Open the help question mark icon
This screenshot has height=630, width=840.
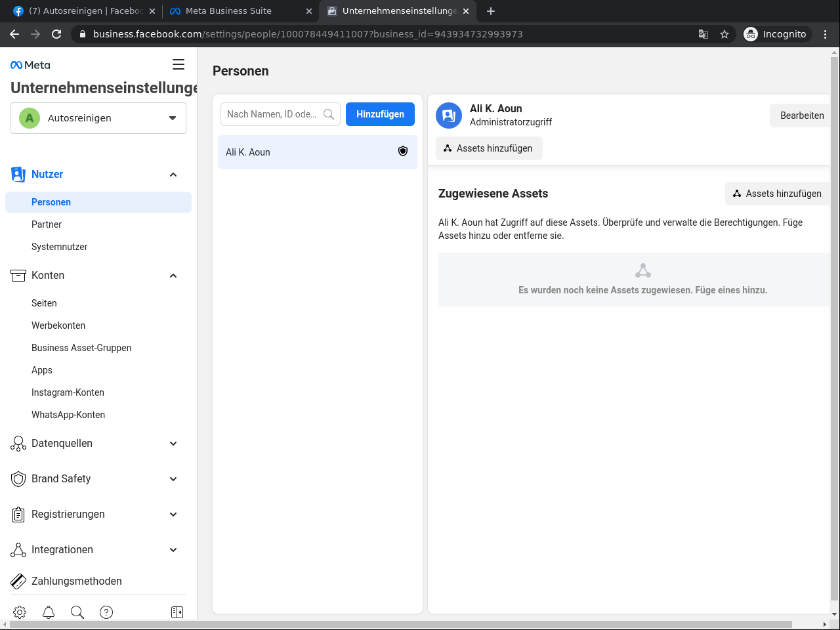click(x=106, y=612)
